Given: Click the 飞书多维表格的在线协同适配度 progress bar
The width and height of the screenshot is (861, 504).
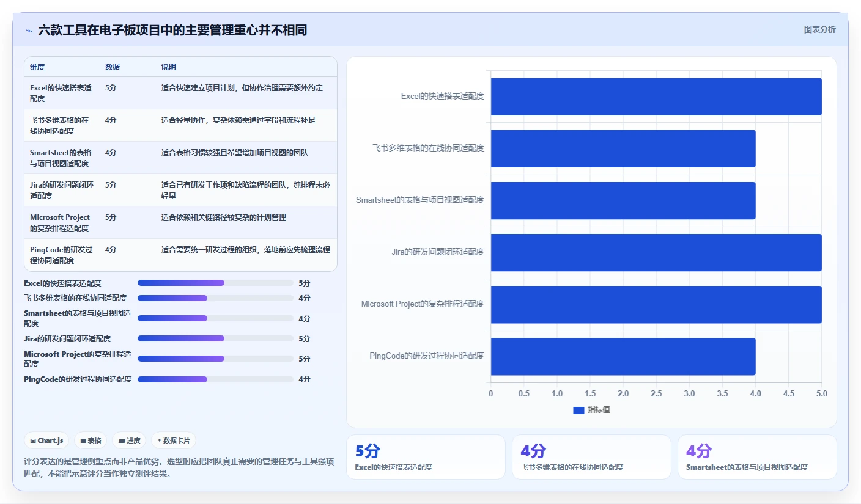Looking at the screenshot, I should pyautogui.click(x=215, y=298).
